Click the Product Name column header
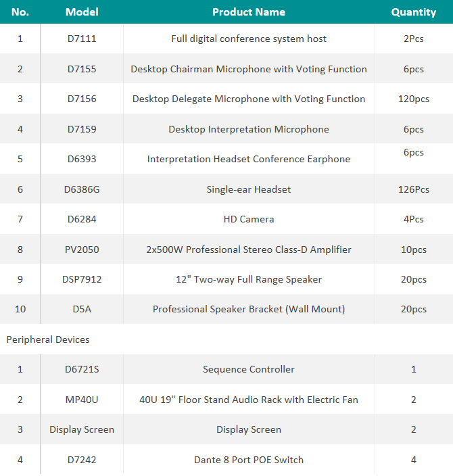This screenshot has height=476, width=453. pyautogui.click(x=249, y=12)
